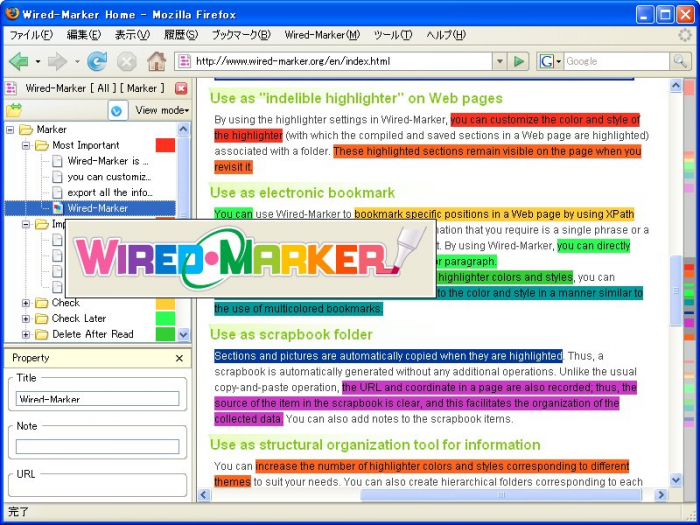Open the forward history dropdown arrow
The width and height of the screenshot is (700, 525).
tap(77, 61)
